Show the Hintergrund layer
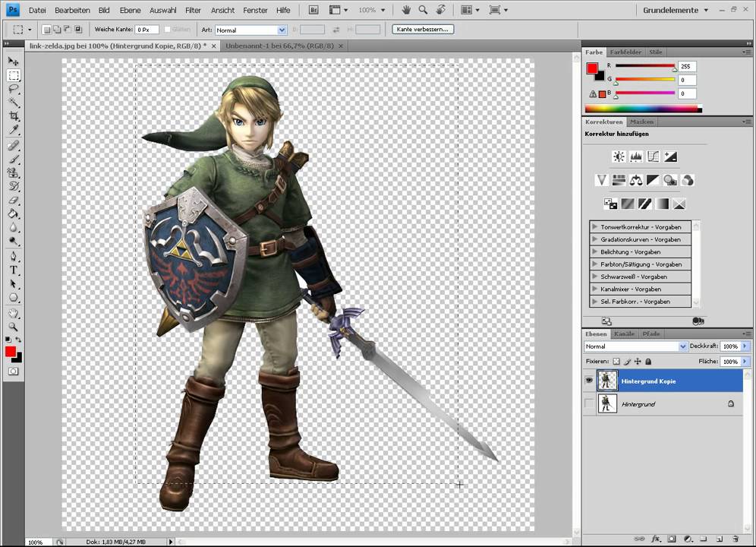Viewport: 756px width, 547px height. (589, 403)
